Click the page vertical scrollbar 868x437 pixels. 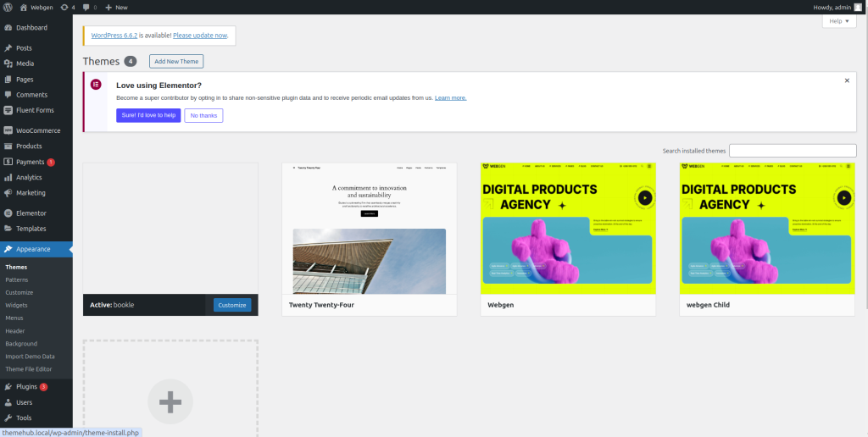coord(865,160)
